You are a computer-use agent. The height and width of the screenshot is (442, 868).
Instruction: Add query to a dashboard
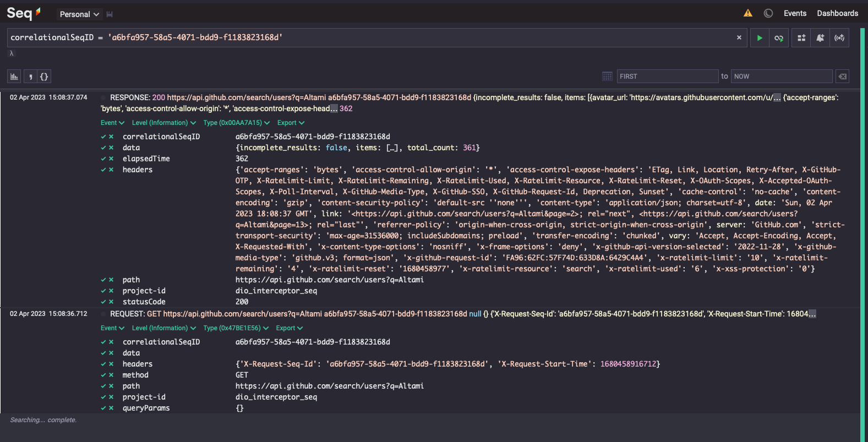click(x=801, y=38)
